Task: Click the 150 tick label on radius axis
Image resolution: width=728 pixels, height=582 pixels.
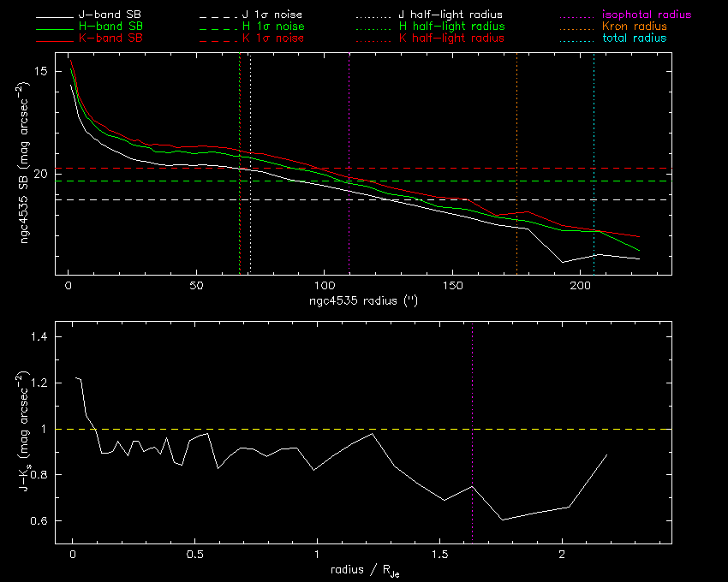Action: pos(452,285)
